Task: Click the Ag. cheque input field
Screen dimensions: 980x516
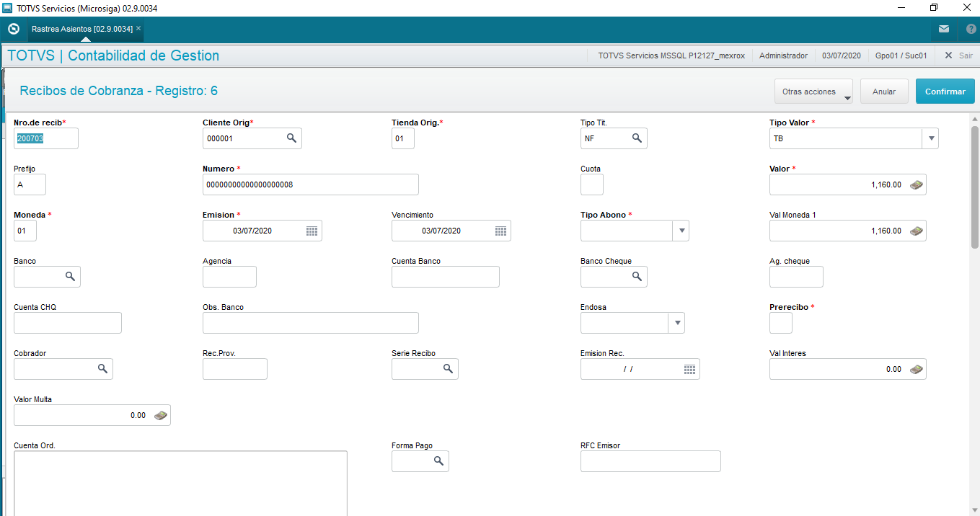Action: tap(796, 277)
